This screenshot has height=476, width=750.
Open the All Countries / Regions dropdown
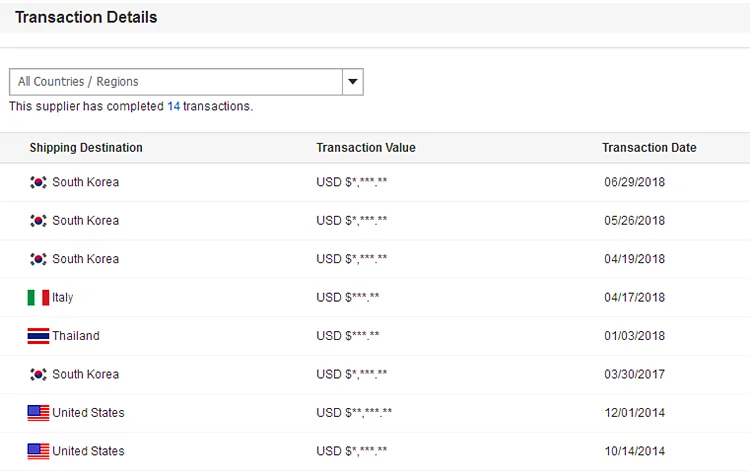pos(176,82)
